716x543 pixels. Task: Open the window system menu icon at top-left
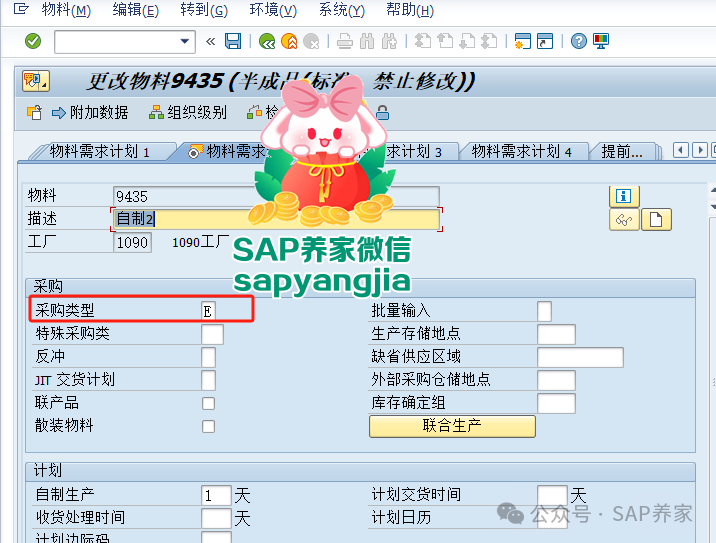point(21,9)
